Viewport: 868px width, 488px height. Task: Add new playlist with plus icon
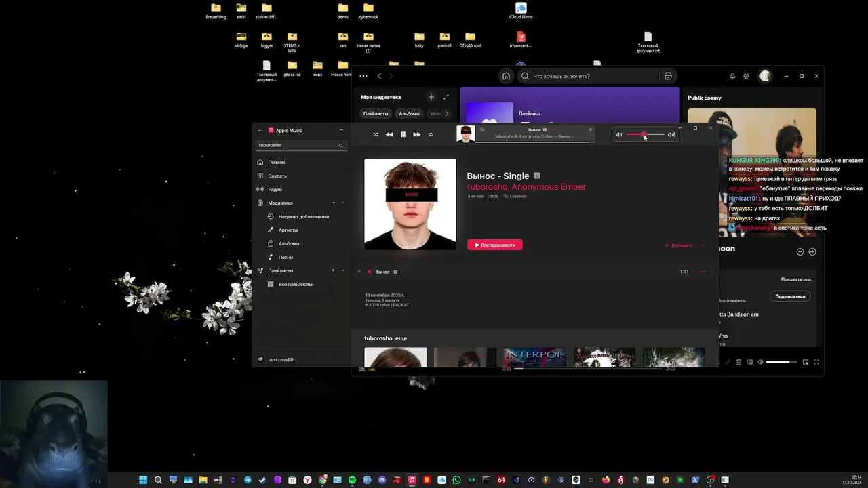(x=333, y=271)
